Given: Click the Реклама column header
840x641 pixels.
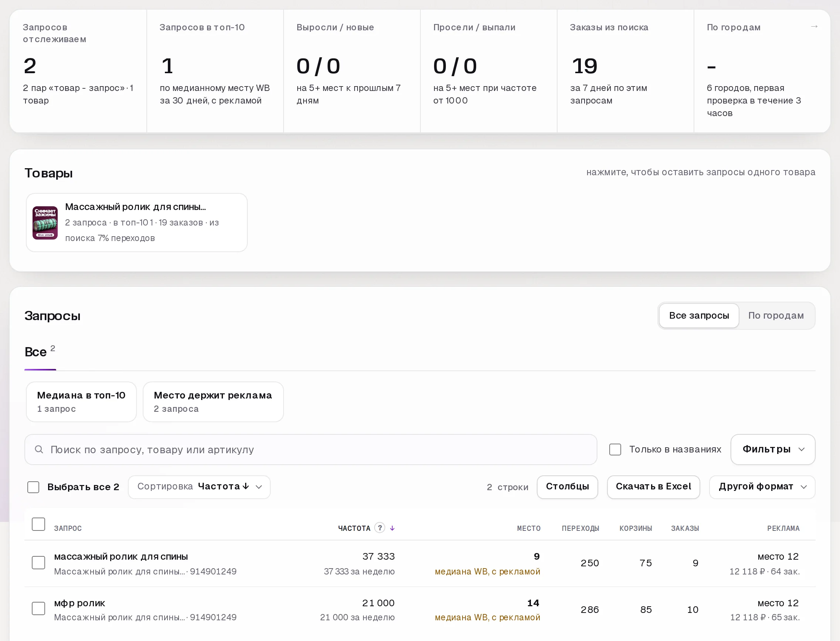Looking at the screenshot, I should click(x=783, y=528).
